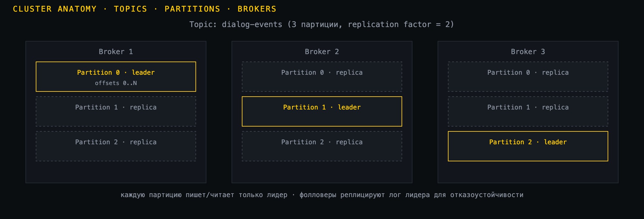Select Partition 0 replica in Broker 2
The height and width of the screenshot is (219, 644).
(x=322, y=77)
